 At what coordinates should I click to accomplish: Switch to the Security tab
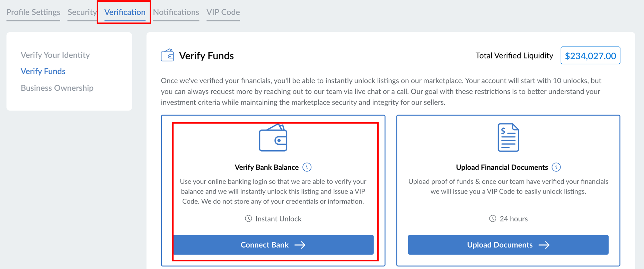coord(82,12)
